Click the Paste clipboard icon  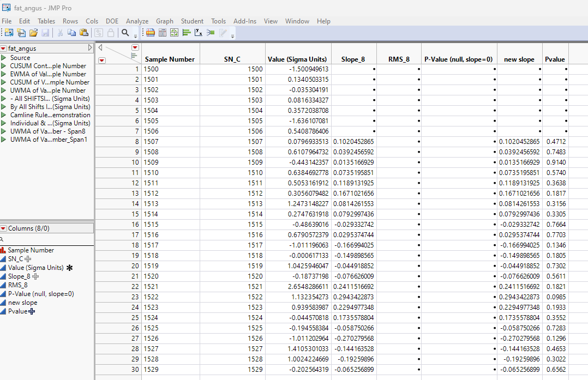(83, 33)
